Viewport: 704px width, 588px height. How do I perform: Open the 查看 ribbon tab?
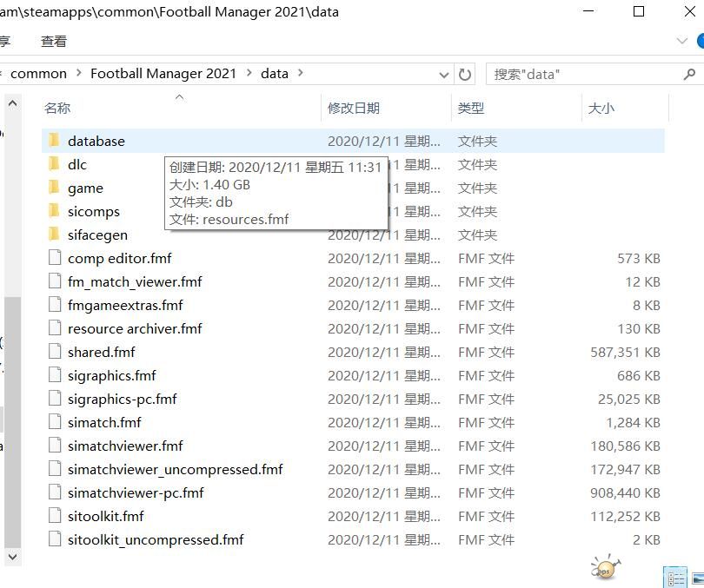(53, 42)
